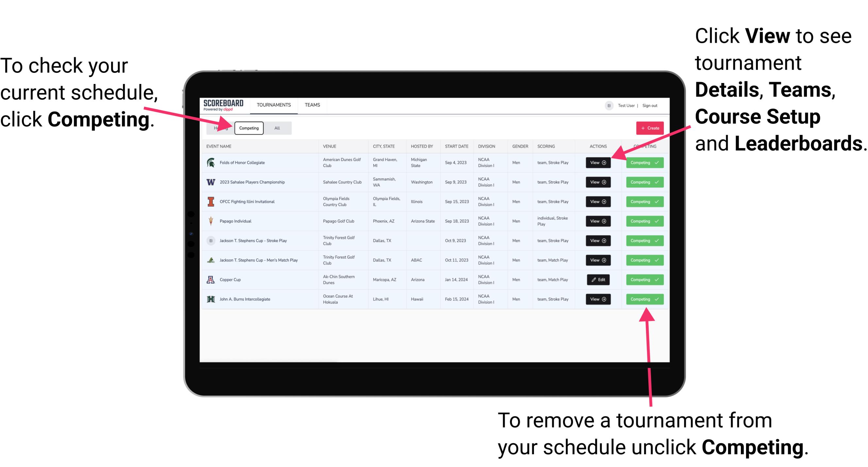Image resolution: width=868 pixels, height=467 pixels.
Task: Select the All filter tab
Action: pos(276,128)
